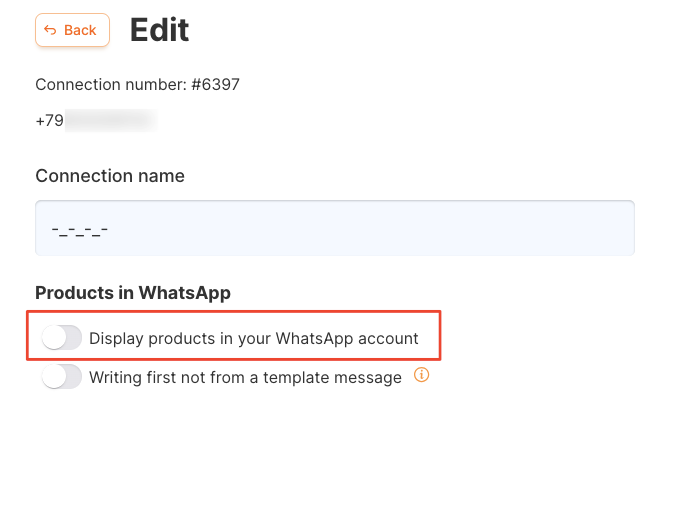Click the "Display products in your WhatsApp account" label

point(254,338)
